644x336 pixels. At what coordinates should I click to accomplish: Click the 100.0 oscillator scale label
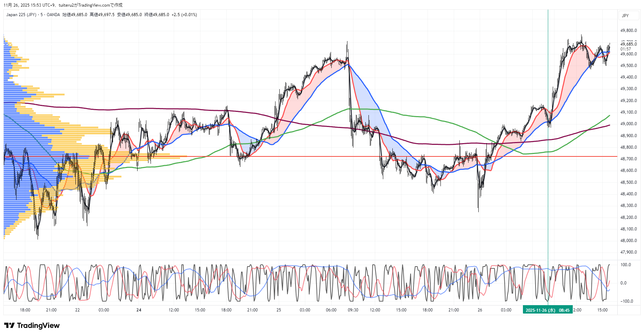[625, 265]
